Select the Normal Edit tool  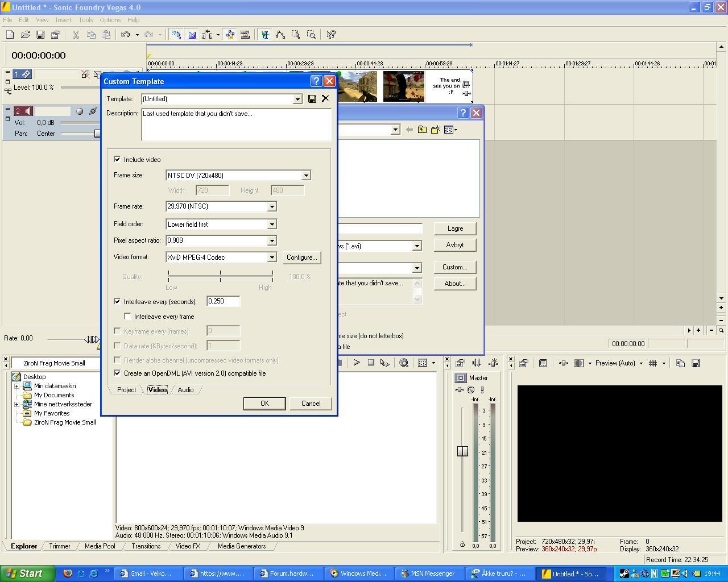(265, 35)
